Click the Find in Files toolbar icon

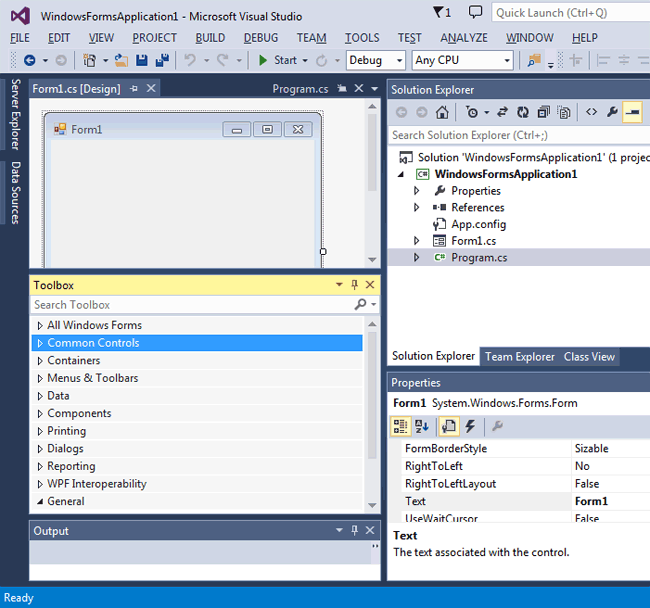click(534, 61)
